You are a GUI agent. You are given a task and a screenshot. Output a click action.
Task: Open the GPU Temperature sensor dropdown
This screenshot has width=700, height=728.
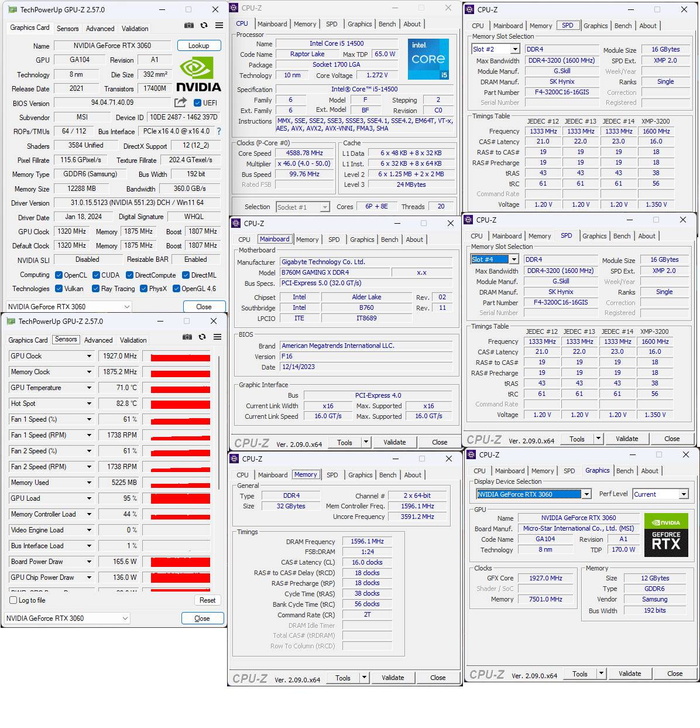point(89,388)
